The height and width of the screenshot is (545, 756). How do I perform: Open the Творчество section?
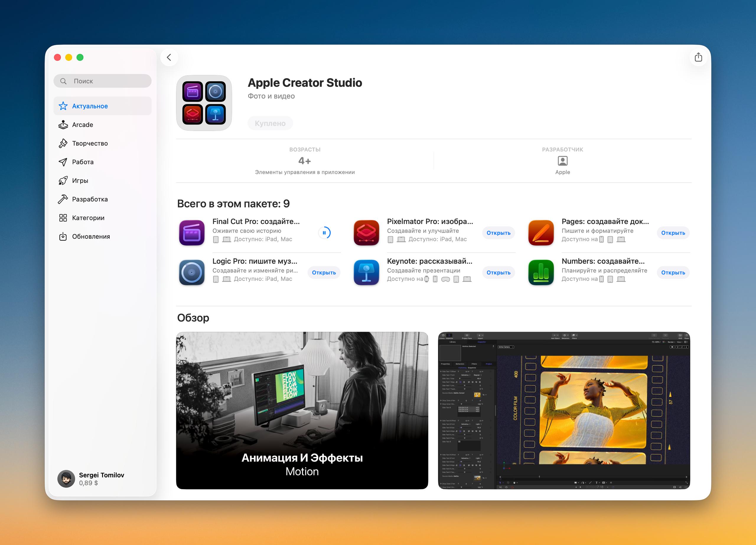pos(102,143)
